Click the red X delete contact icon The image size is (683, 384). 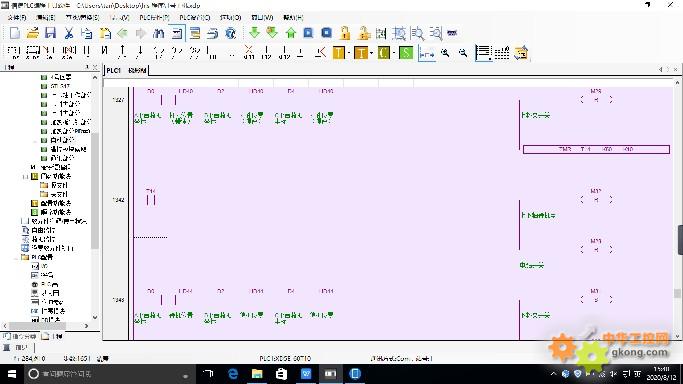(x=249, y=52)
